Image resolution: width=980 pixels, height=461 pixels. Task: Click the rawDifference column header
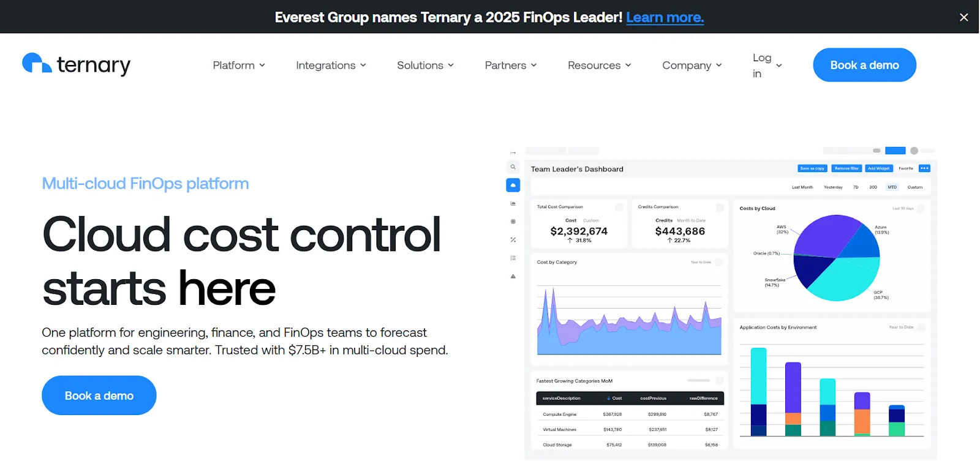point(703,399)
